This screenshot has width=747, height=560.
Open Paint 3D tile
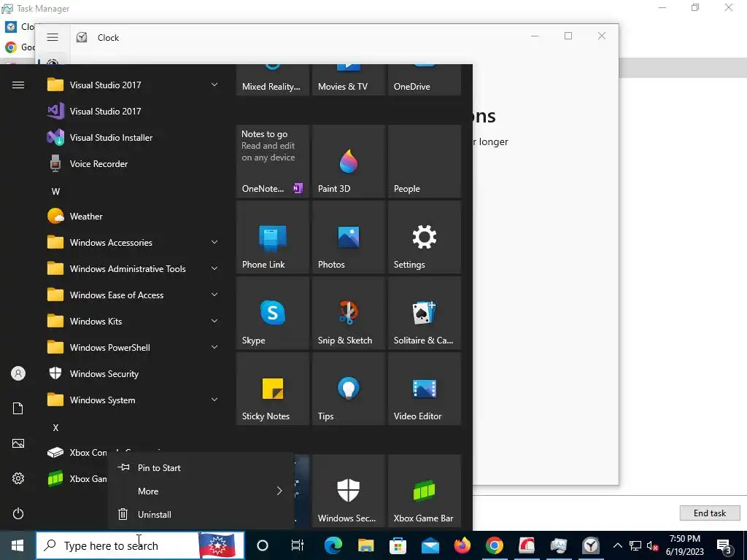pos(348,161)
